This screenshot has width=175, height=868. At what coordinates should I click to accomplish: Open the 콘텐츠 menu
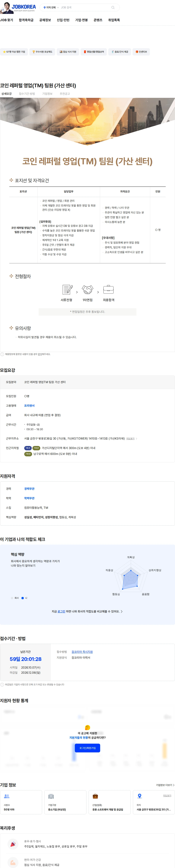(98, 20)
